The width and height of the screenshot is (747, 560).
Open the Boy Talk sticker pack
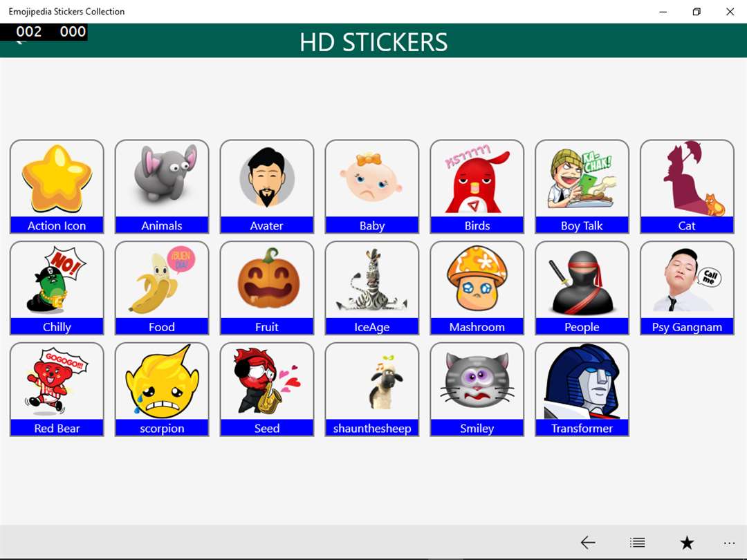[x=582, y=187]
